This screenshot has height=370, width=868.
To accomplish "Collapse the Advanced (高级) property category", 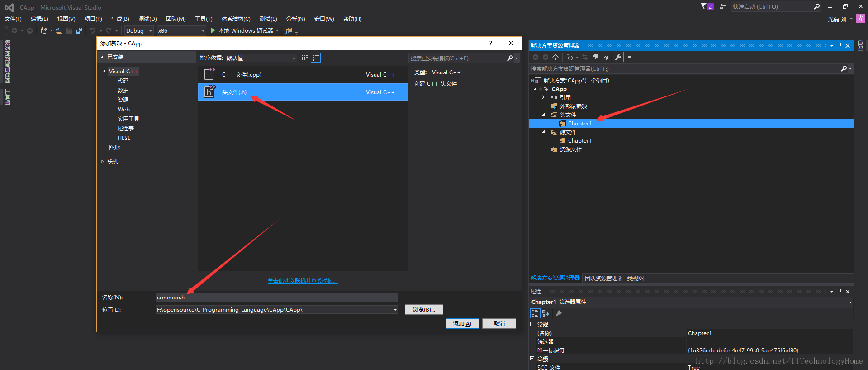I will [x=532, y=359].
